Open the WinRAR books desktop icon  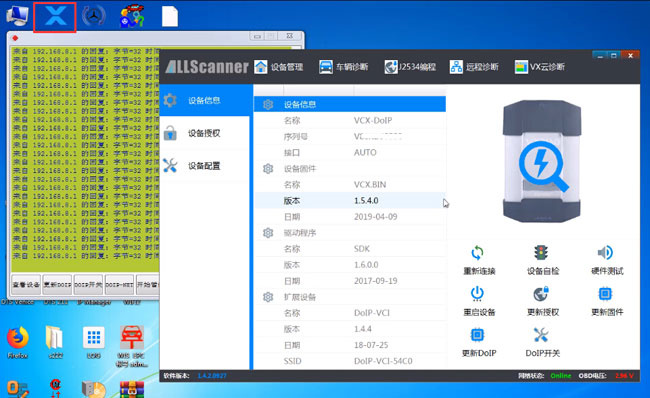[132, 390]
